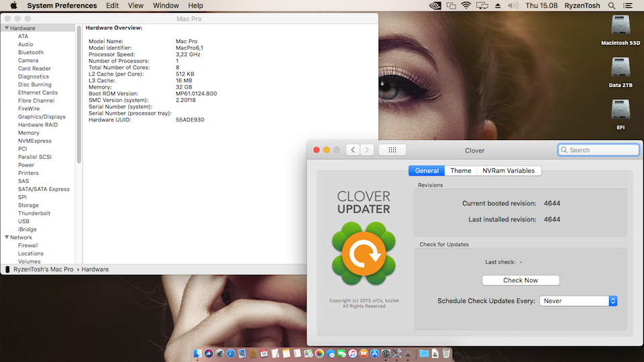Screen dimensions: 644x362
Task: Open Contacts book icon in Dock
Action: click(x=253, y=353)
